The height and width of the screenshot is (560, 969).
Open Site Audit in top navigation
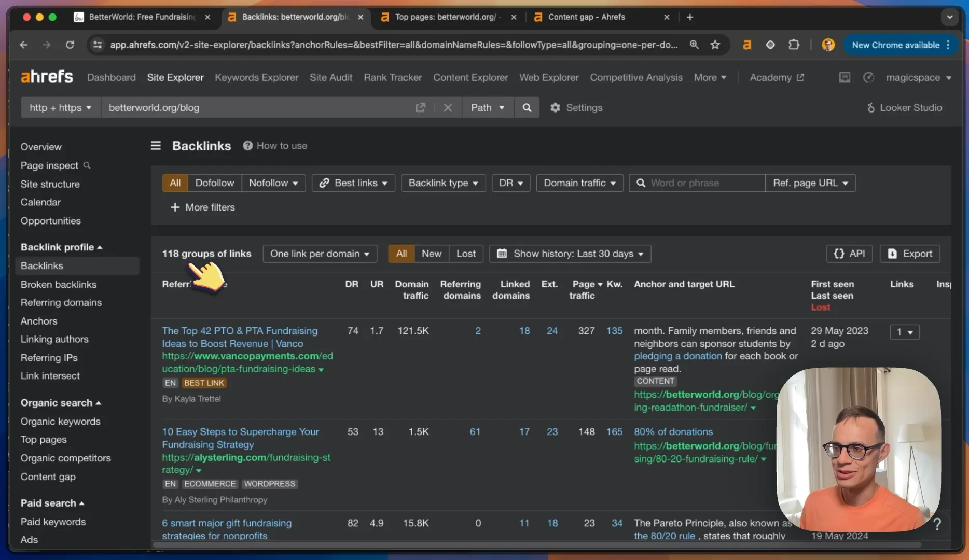(331, 77)
